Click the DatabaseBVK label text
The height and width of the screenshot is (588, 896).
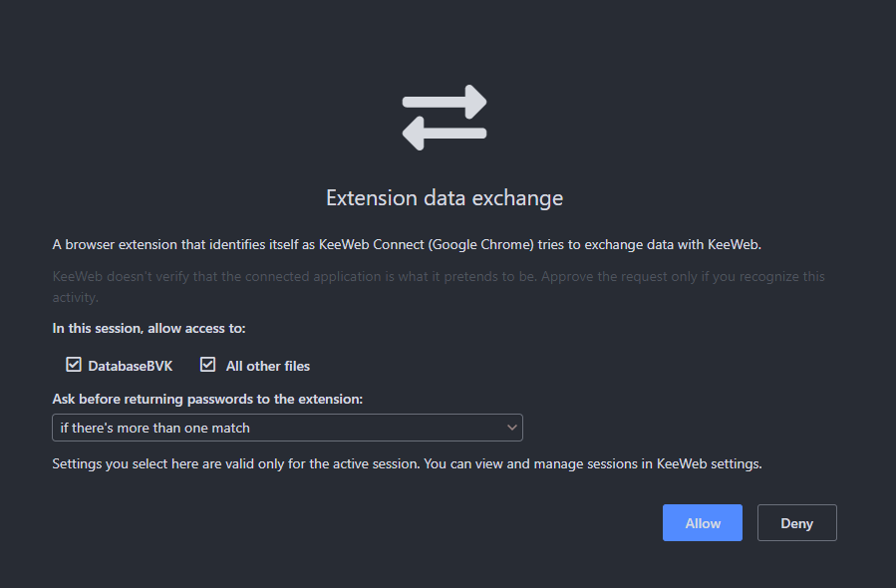tap(131, 365)
